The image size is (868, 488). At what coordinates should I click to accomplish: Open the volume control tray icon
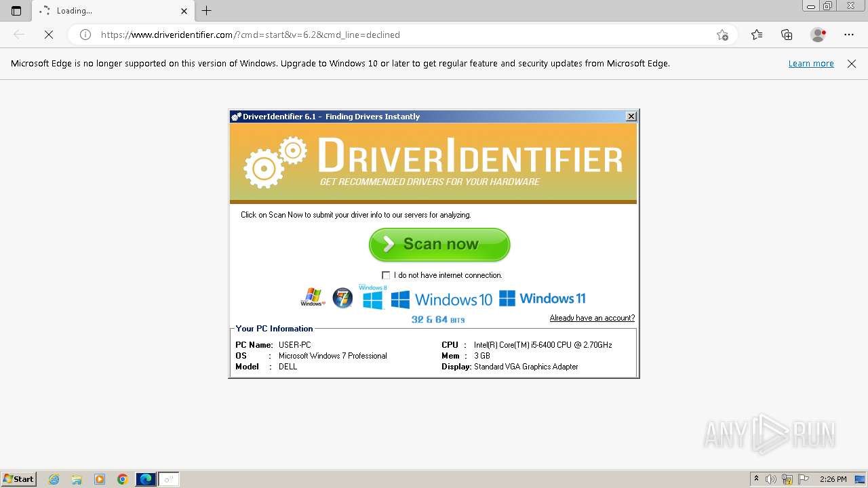(x=771, y=479)
